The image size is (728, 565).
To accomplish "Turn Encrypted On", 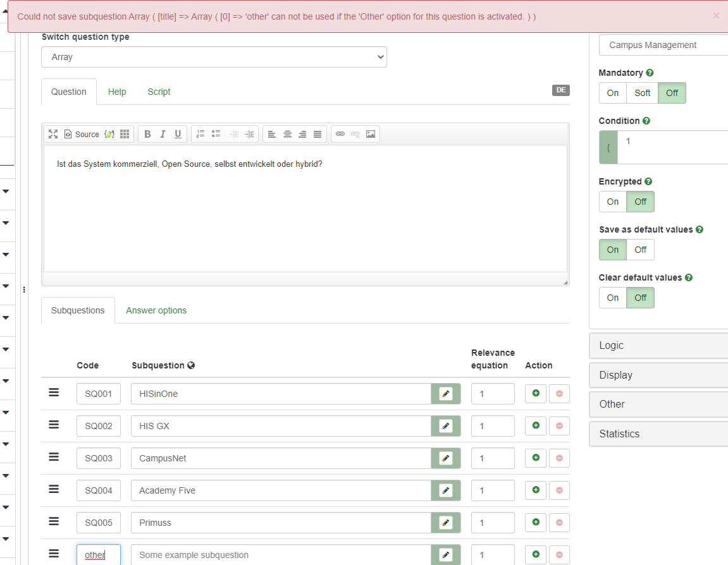I will click(x=613, y=202).
